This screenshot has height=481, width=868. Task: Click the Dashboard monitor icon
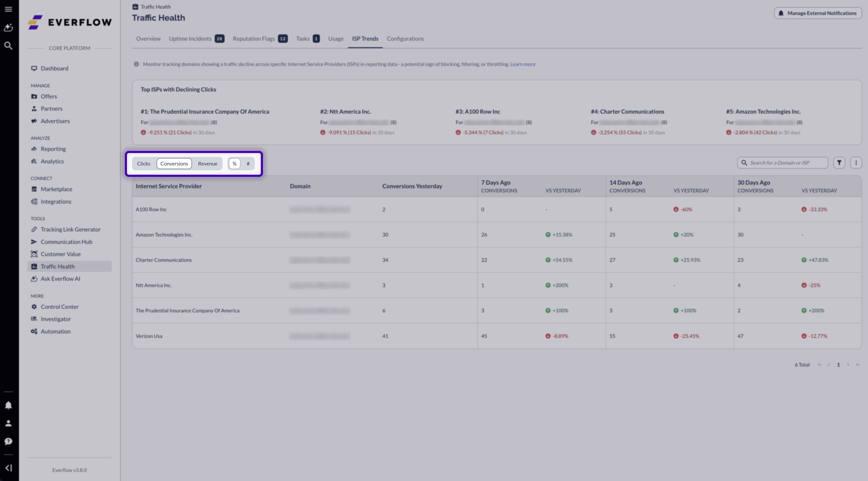coord(34,68)
